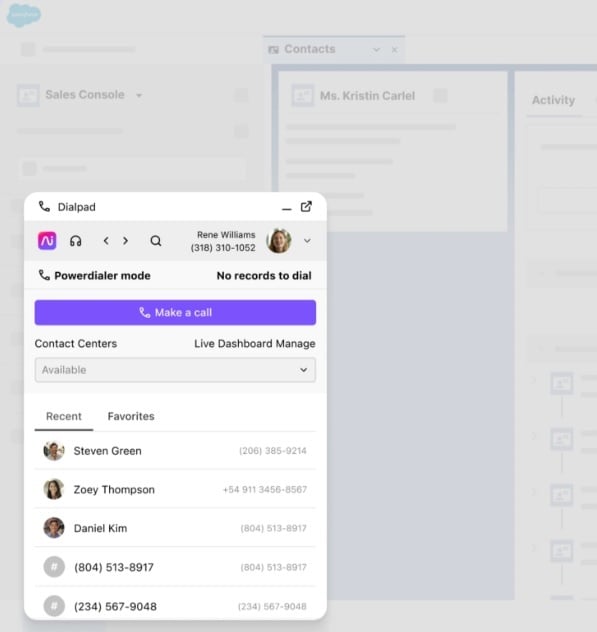This screenshot has width=597, height=632.
Task: Click the Make a call button
Action: (175, 312)
